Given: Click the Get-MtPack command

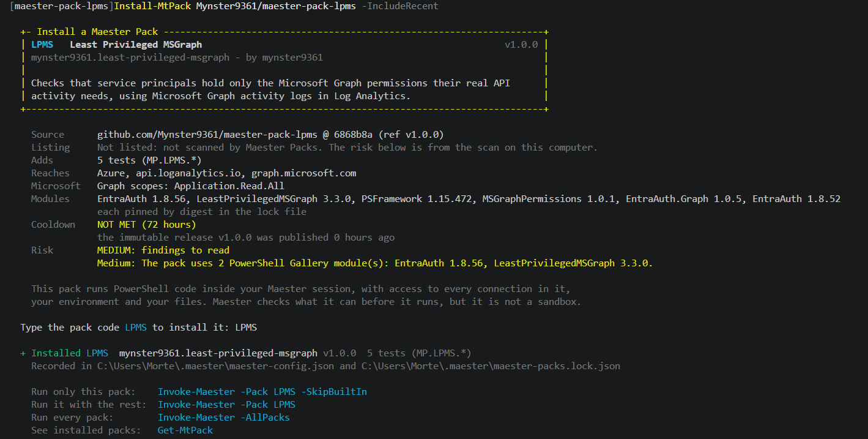Looking at the screenshot, I should coord(185,430).
